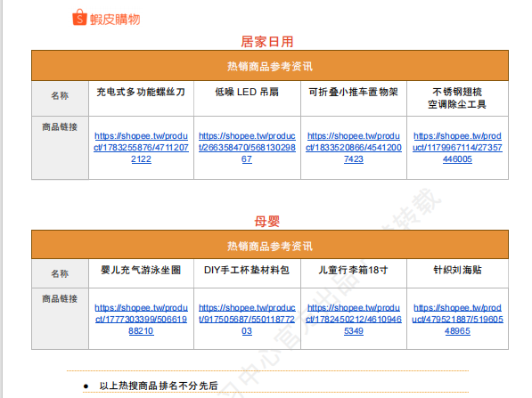Open the 婴儿充气游泳坐圈 product link
The image size is (532, 398).
click(x=141, y=320)
